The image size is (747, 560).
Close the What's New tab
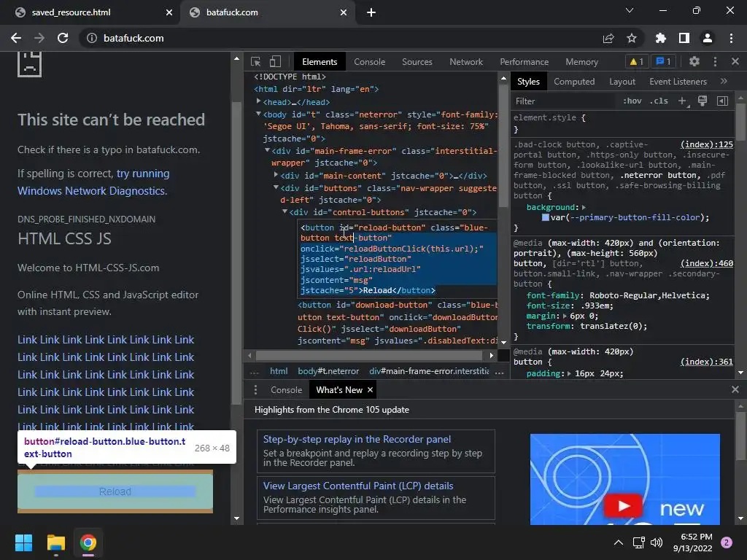pos(370,390)
